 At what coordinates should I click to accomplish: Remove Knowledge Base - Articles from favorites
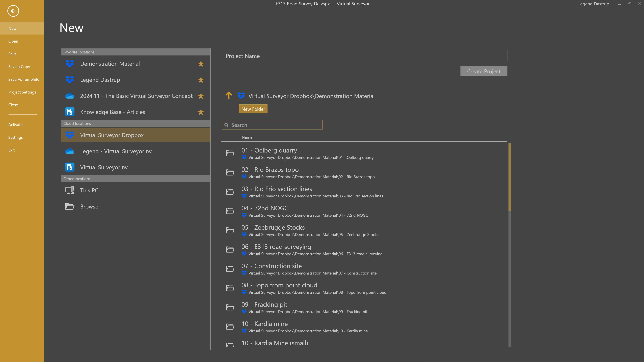pos(201,112)
